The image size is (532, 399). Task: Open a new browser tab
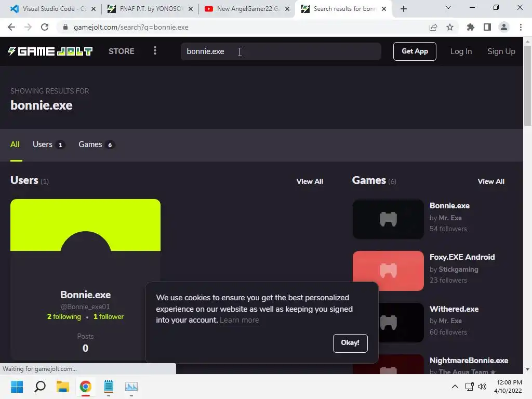pyautogui.click(x=403, y=9)
